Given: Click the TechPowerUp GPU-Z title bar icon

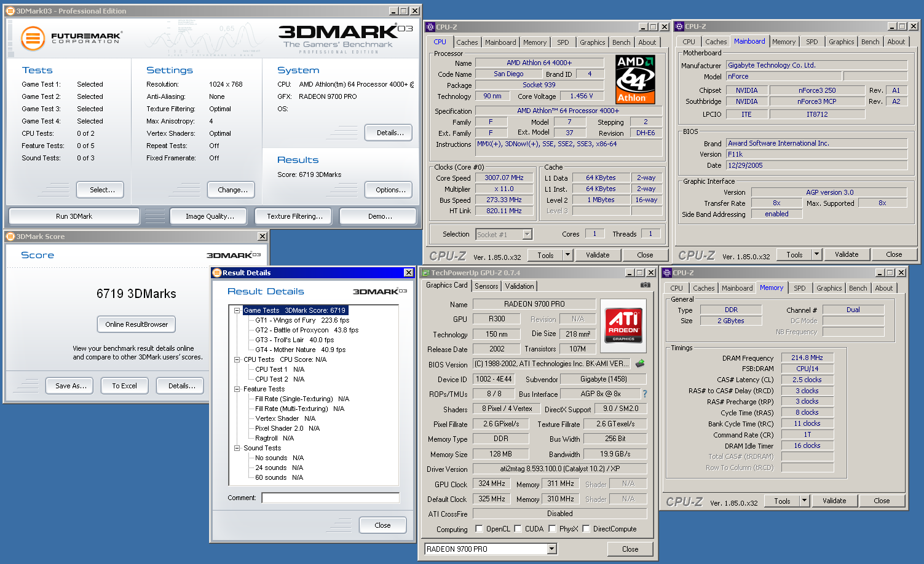Looking at the screenshot, I should click(425, 273).
